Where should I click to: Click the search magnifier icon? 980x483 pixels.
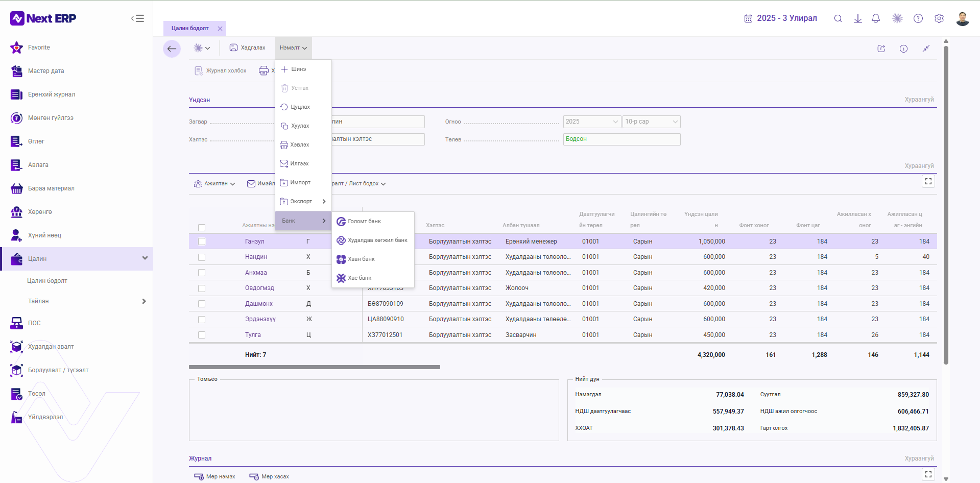click(838, 18)
